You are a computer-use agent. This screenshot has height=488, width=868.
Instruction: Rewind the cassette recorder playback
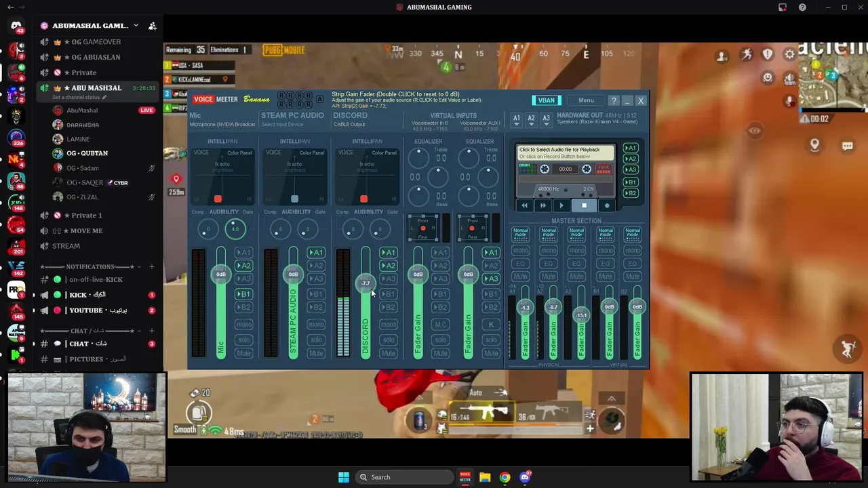524,205
